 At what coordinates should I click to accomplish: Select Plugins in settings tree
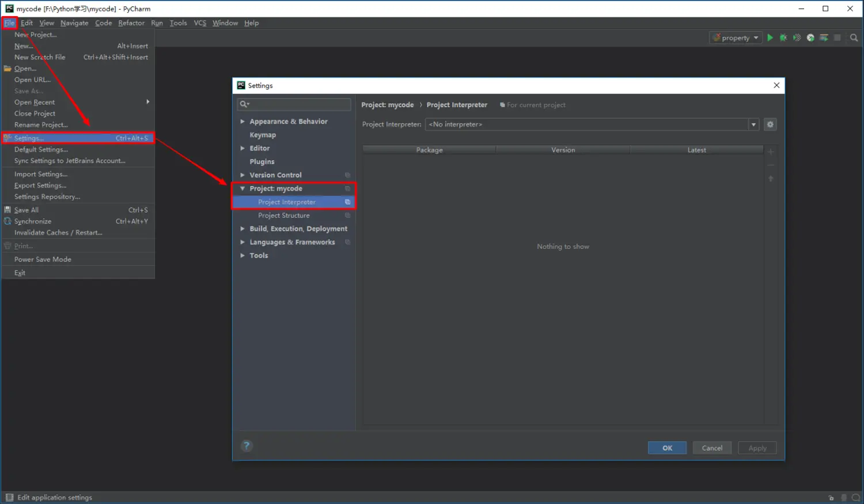click(x=262, y=162)
